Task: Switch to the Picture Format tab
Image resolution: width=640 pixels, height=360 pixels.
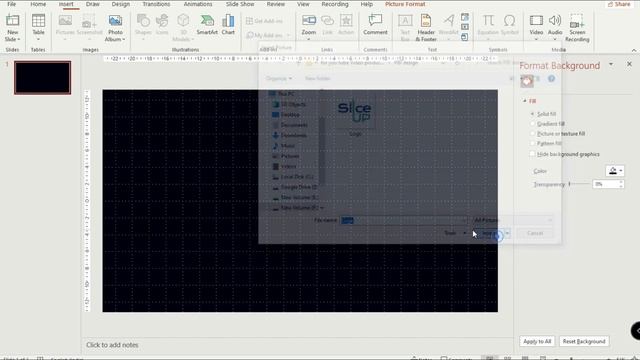Action: [x=405, y=4]
